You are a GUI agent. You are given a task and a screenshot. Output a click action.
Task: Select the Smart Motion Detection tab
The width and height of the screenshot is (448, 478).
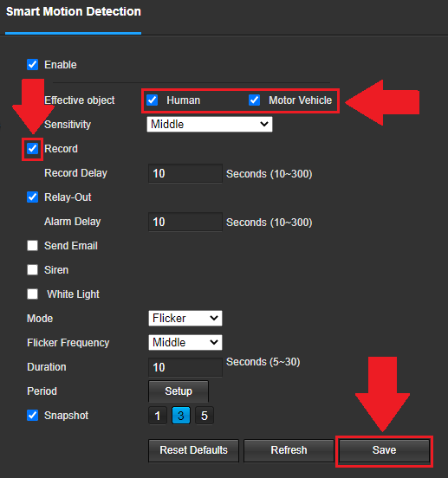(73, 11)
